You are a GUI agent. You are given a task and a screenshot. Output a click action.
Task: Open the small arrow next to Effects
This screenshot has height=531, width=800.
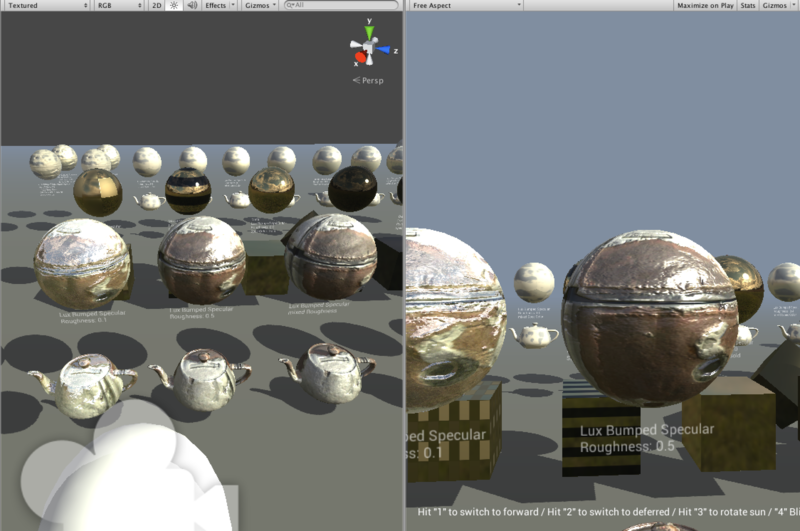click(x=233, y=5)
